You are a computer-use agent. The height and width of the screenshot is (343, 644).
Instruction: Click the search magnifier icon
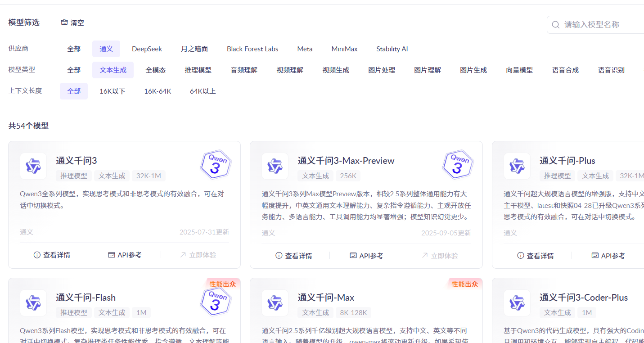pyautogui.click(x=556, y=25)
